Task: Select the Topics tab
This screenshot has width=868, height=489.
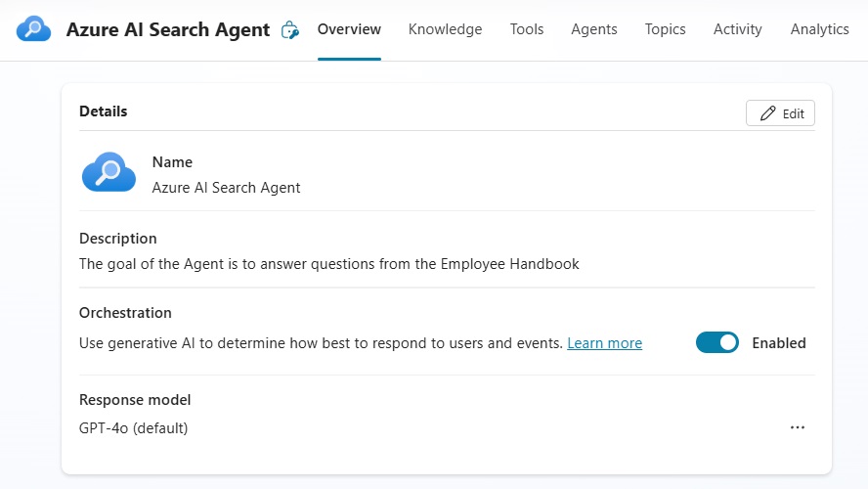Action: [x=665, y=29]
